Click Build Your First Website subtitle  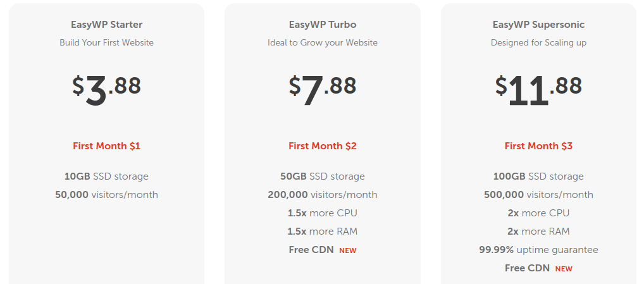(x=106, y=42)
